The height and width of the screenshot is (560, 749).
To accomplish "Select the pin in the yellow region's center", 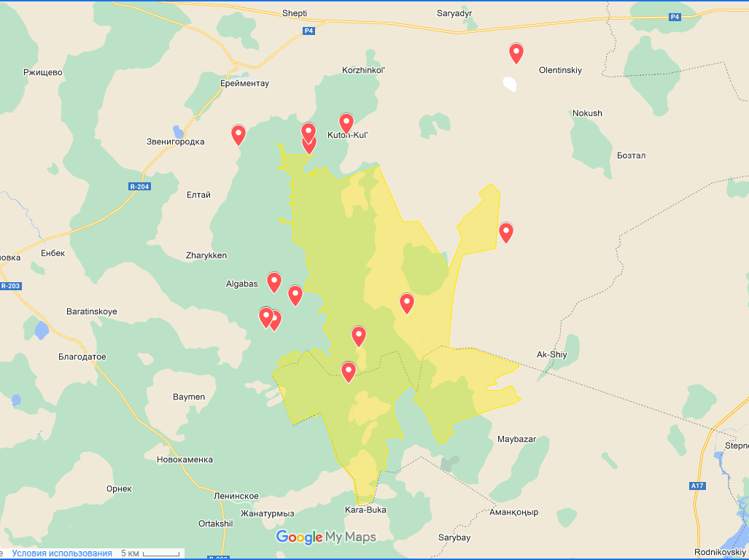I will click(359, 337).
